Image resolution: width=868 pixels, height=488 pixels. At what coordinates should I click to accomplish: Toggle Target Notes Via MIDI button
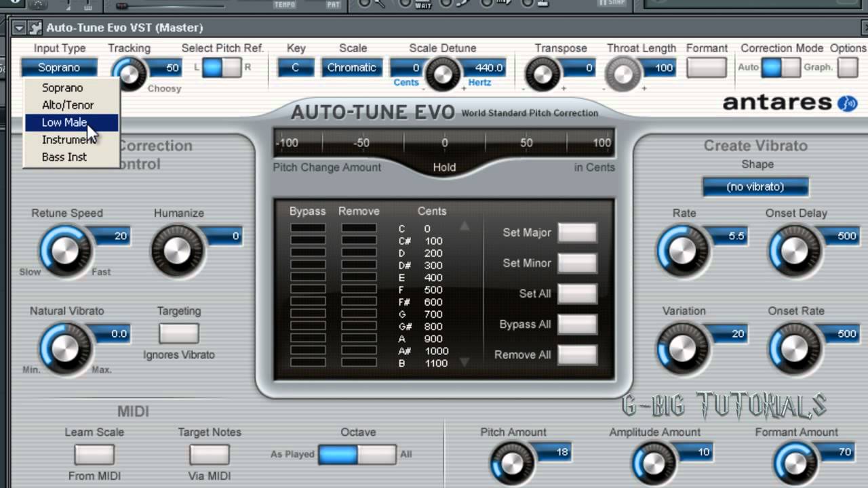[209, 454]
